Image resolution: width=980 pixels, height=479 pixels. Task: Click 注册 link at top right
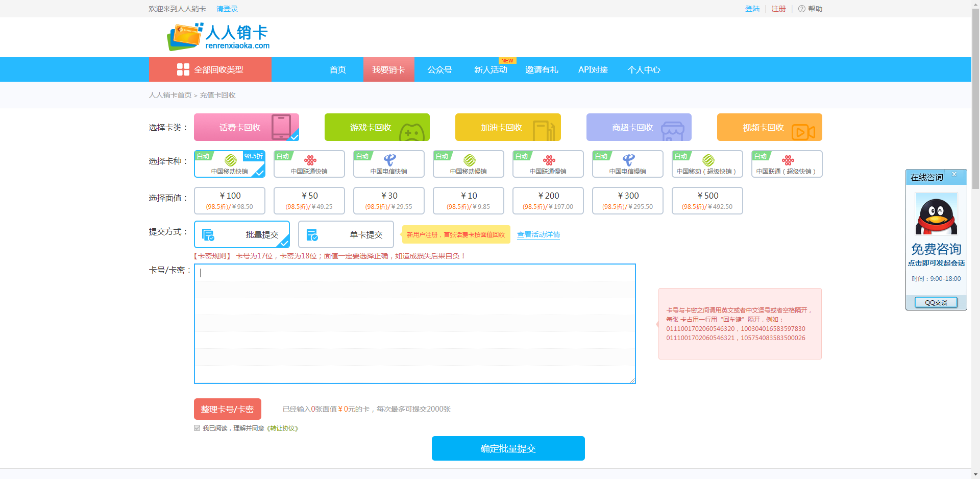[779, 9]
